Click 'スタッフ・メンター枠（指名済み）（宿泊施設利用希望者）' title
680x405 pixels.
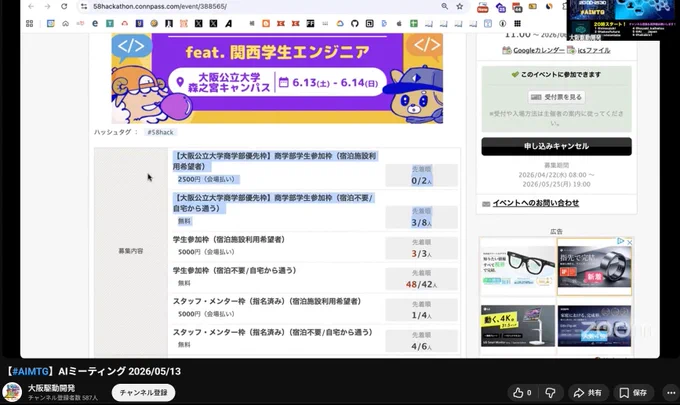coord(267,301)
